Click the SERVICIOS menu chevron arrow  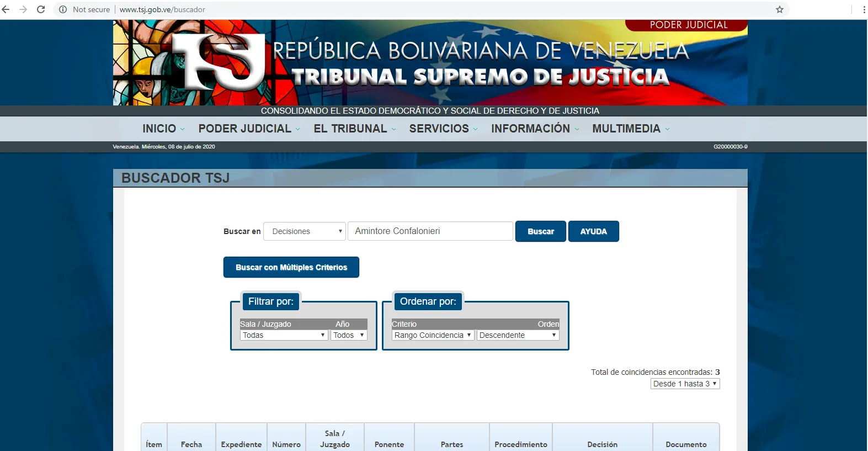coord(475,129)
